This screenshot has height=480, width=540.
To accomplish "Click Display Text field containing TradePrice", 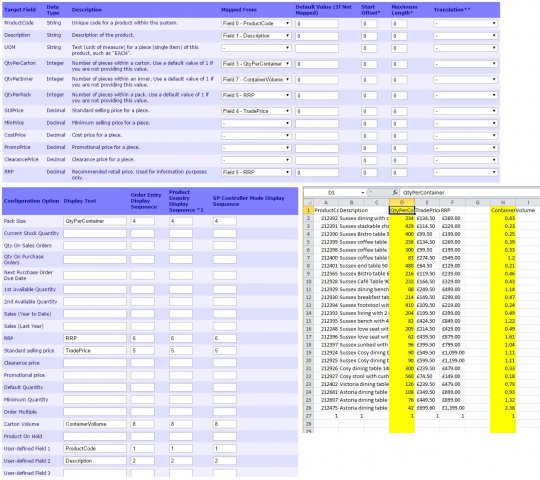I will (95, 351).
